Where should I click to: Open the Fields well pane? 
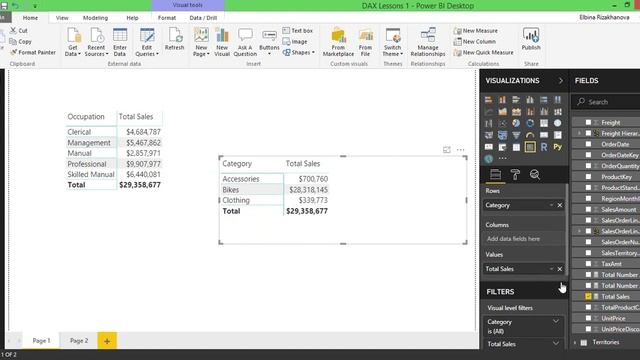point(495,175)
